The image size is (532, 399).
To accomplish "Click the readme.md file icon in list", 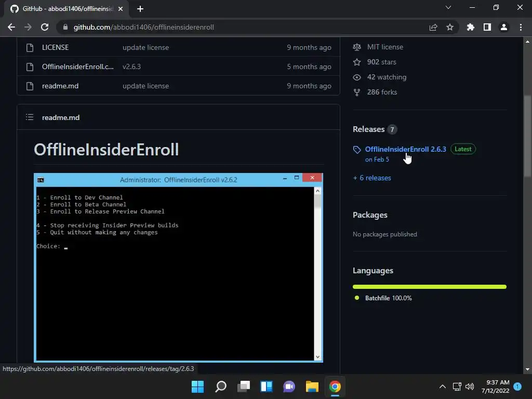I will pos(30,86).
